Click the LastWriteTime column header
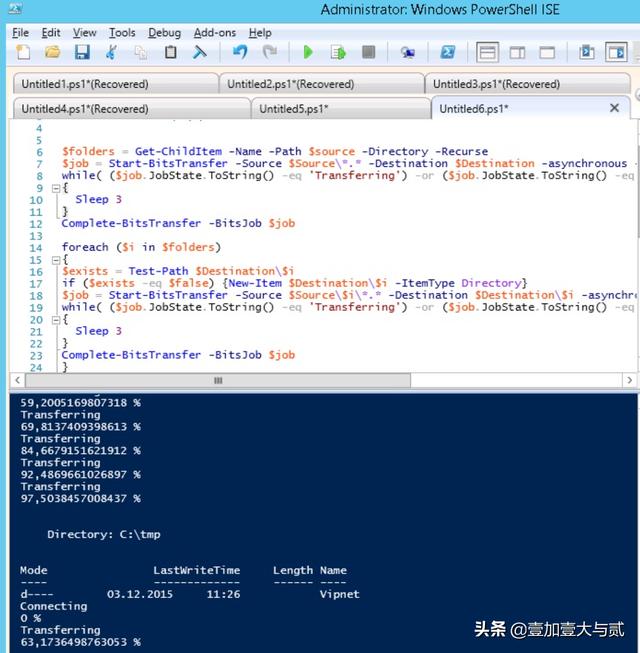This screenshot has height=653, width=640. pos(197,570)
